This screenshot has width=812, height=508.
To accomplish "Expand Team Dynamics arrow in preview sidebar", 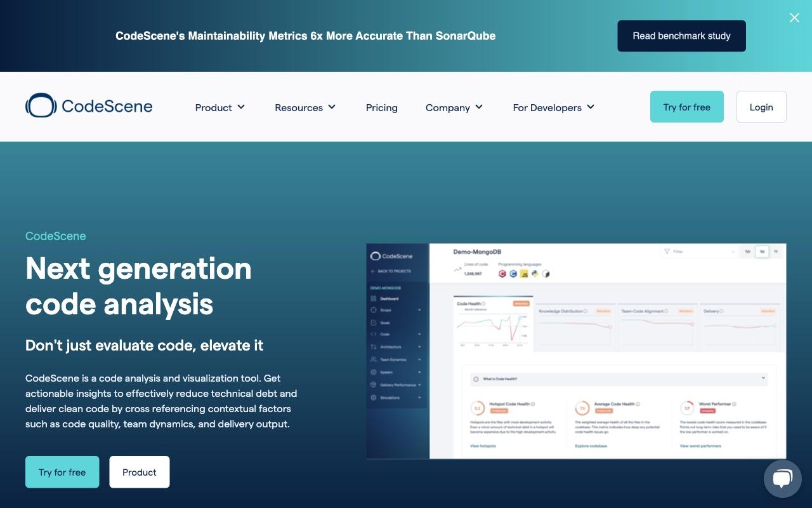I will (x=419, y=359).
